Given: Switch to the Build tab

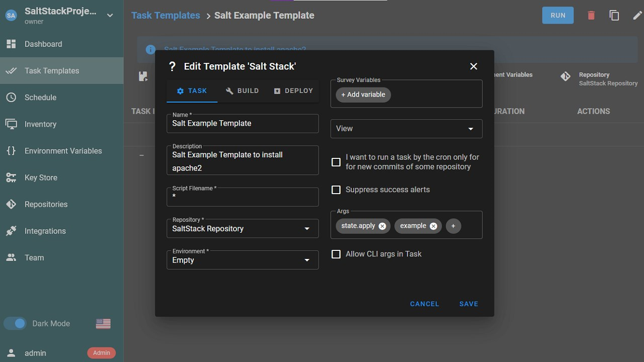Looking at the screenshot, I should 242,91.
